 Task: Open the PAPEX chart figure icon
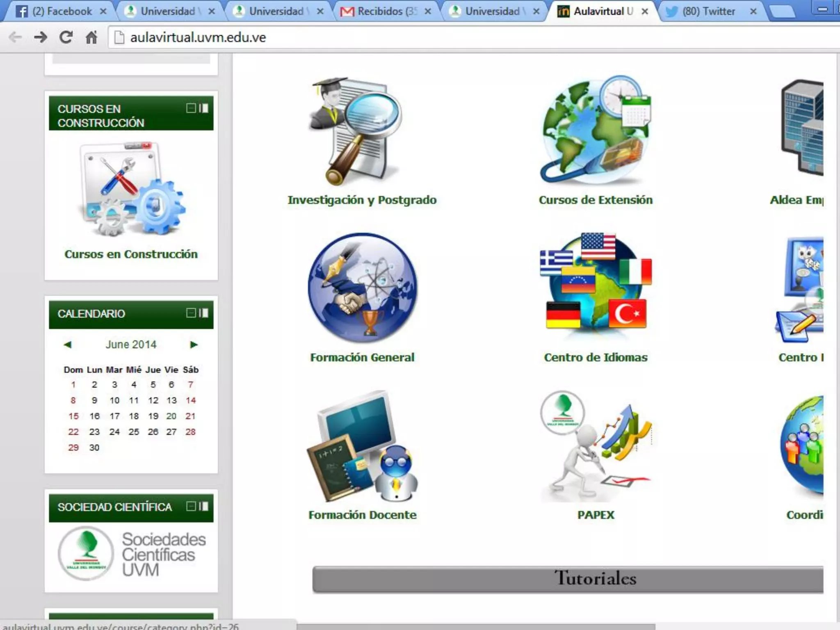596,446
